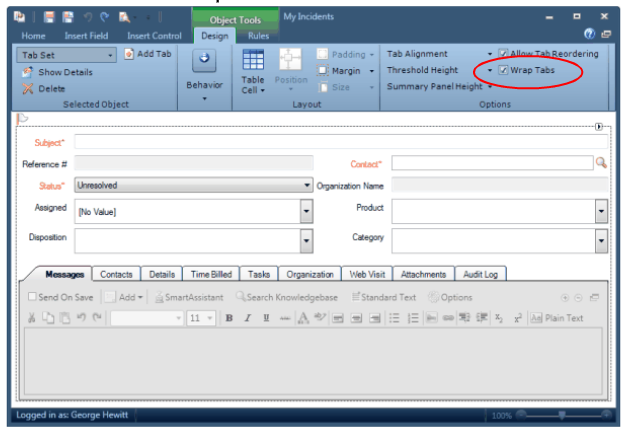Viewport: 640px width, 444px height.
Task: Open the Tab Set selector dropdown
Action: (x=110, y=56)
